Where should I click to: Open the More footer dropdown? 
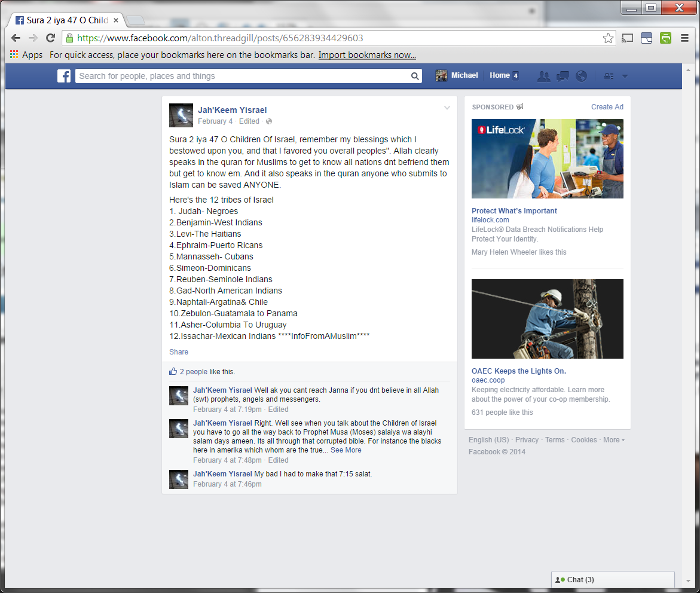[x=613, y=440]
